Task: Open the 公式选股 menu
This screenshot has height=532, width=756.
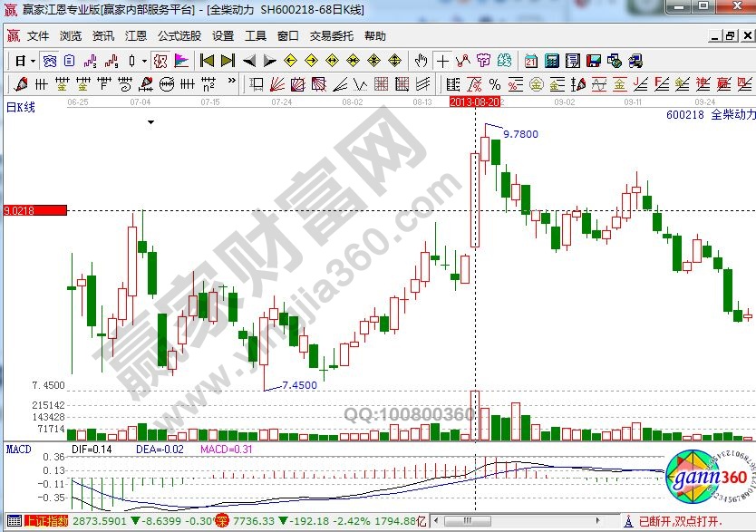Action: pyautogui.click(x=179, y=35)
